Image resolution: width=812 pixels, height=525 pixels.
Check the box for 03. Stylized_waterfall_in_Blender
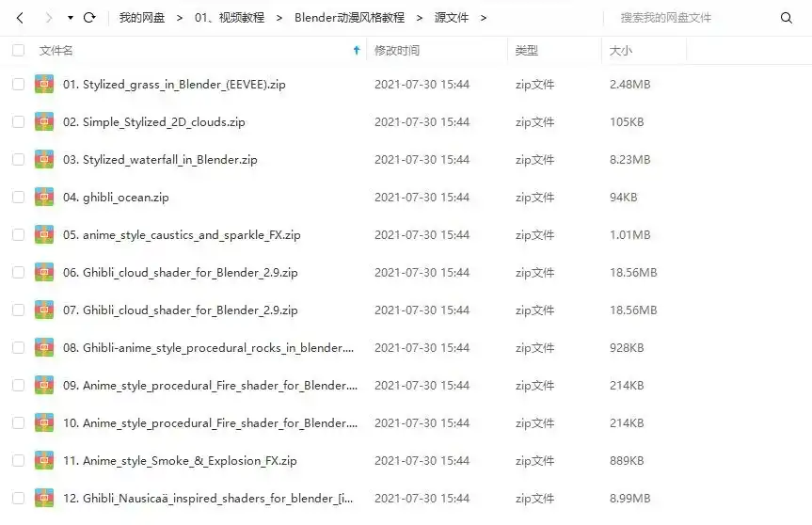(18, 159)
